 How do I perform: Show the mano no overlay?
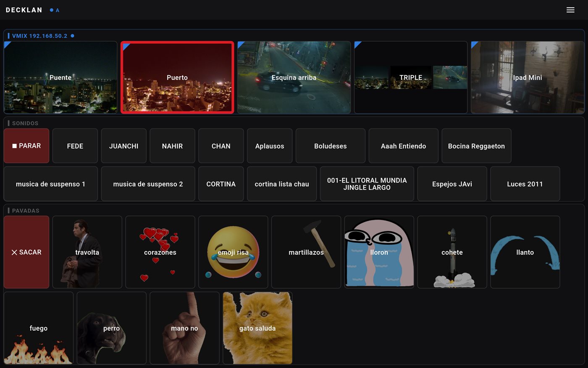(x=184, y=328)
